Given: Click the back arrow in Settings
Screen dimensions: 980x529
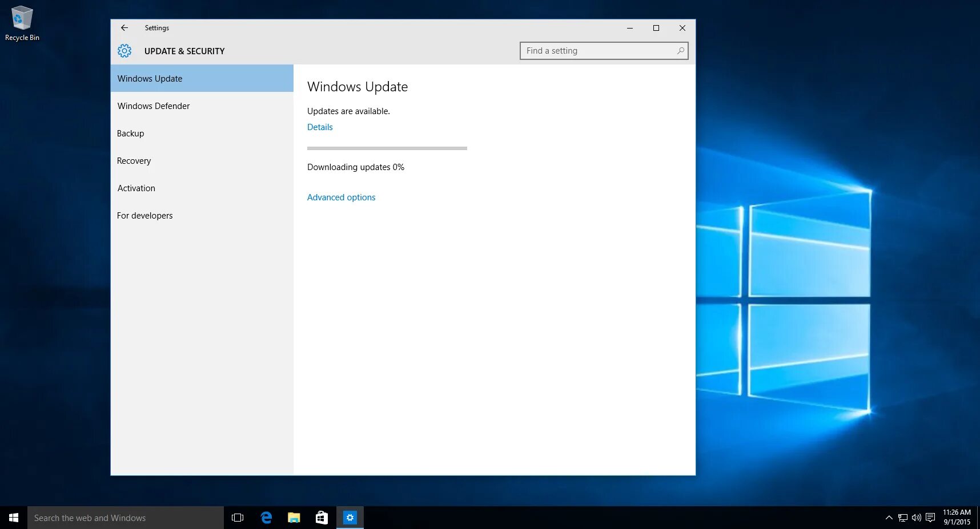Looking at the screenshot, I should (x=124, y=27).
